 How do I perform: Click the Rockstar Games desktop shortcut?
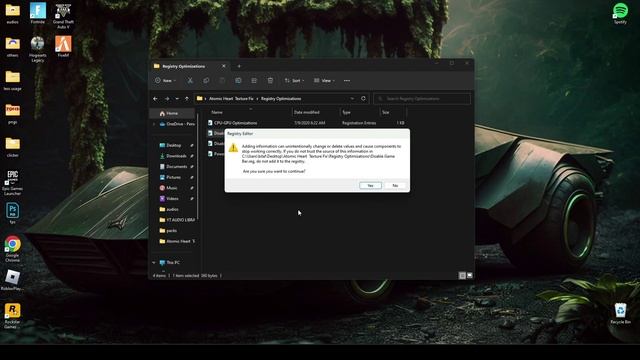click(13, 316)
